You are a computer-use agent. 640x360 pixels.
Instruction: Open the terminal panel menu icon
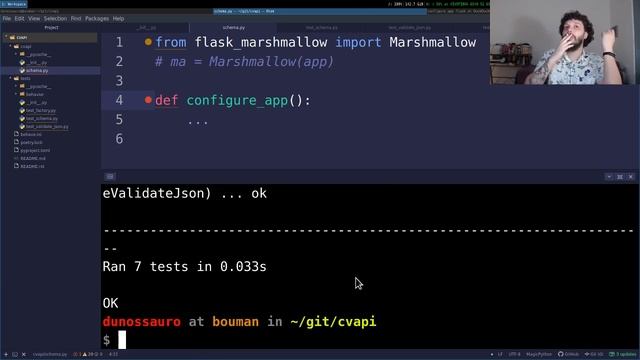(110, 176)
